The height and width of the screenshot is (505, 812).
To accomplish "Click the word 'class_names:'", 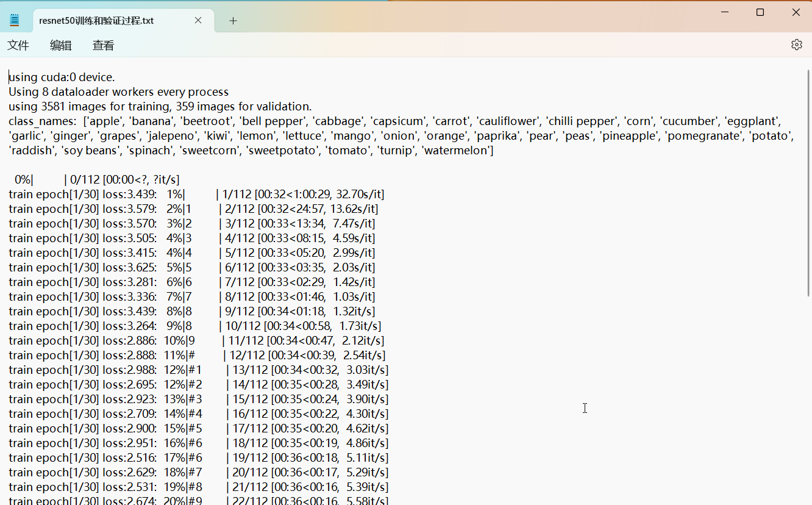I will coord(43,121).
